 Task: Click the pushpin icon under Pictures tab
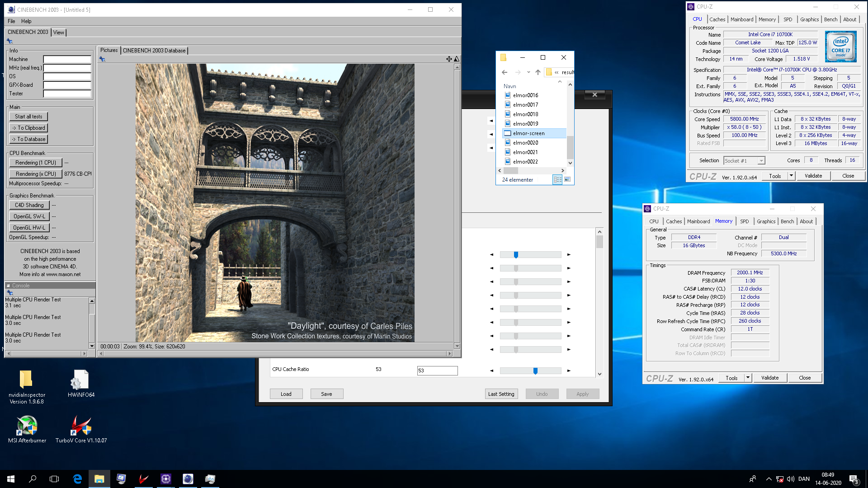[x=102, y=59]
